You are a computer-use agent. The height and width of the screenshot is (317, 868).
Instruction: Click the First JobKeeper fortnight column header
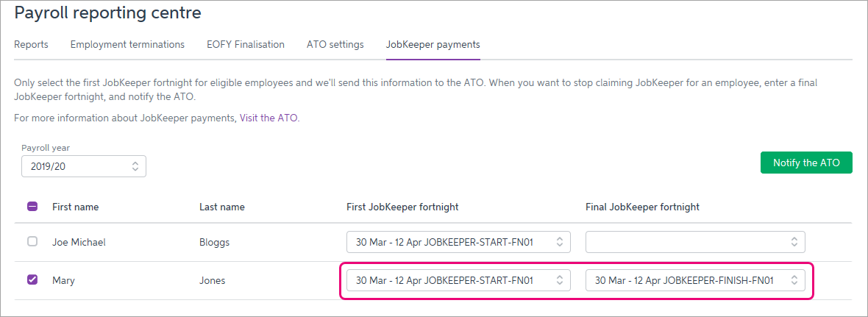(402, 207)
